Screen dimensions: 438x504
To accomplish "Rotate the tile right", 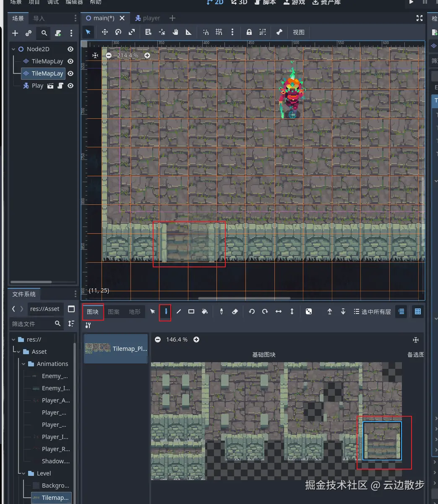I will click(x=265, y=312).
